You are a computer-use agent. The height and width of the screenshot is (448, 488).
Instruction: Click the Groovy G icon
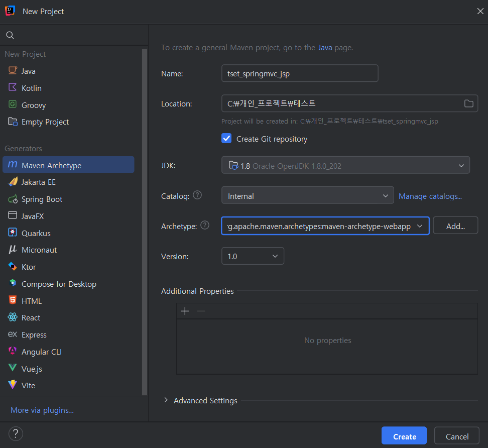point(13,104)
